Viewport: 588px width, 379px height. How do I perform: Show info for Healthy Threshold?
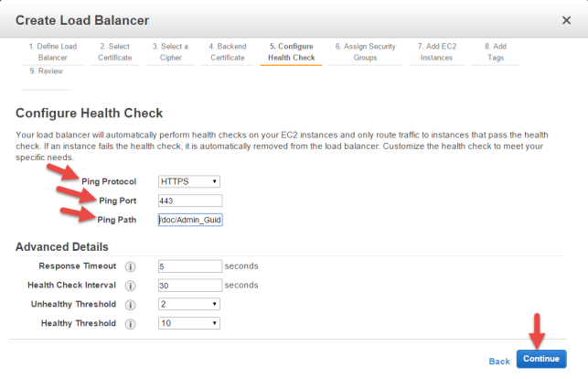(x=130, y=324)
